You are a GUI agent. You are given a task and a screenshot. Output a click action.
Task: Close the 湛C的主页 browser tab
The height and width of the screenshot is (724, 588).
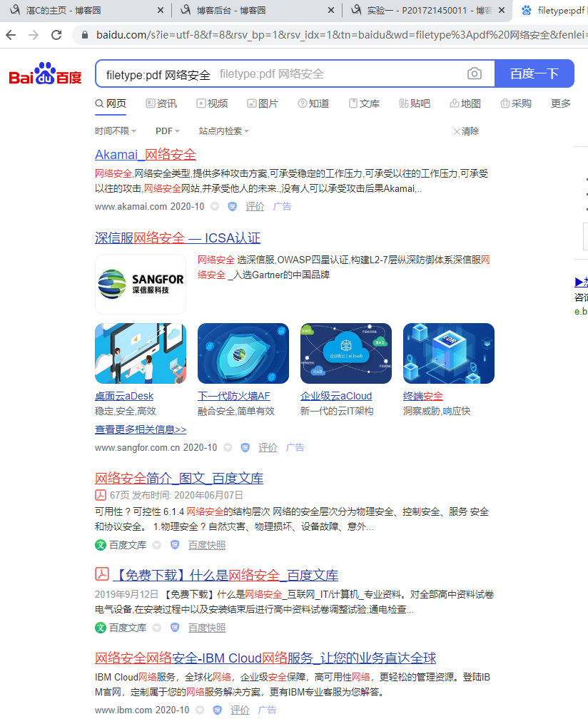[161, 10]
